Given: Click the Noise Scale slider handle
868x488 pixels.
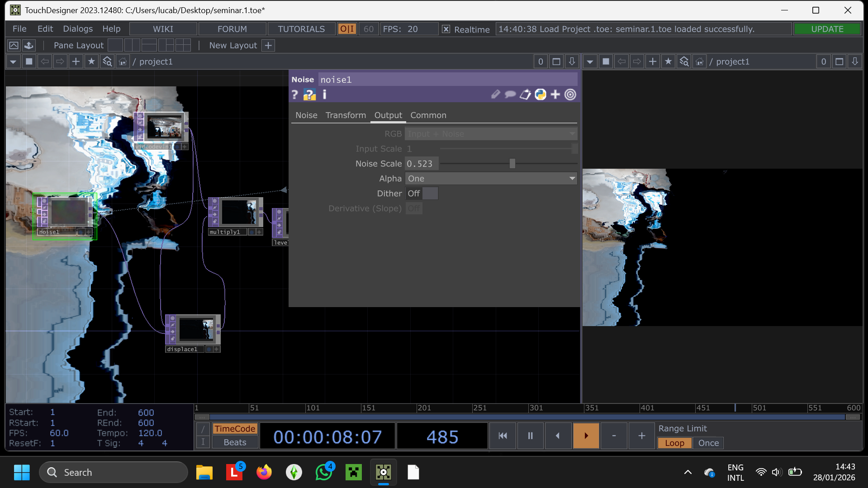Looking at the screenshot, I should click(512, 164).
